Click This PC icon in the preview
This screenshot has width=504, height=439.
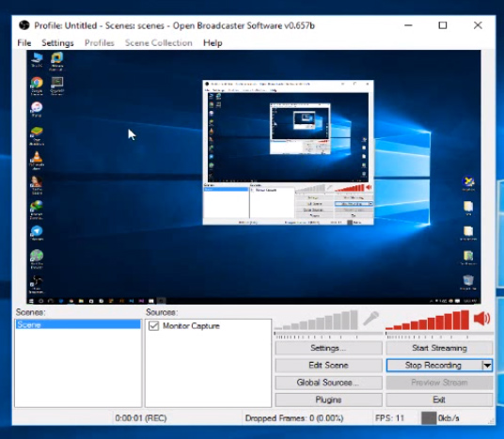tap(37, 58)
